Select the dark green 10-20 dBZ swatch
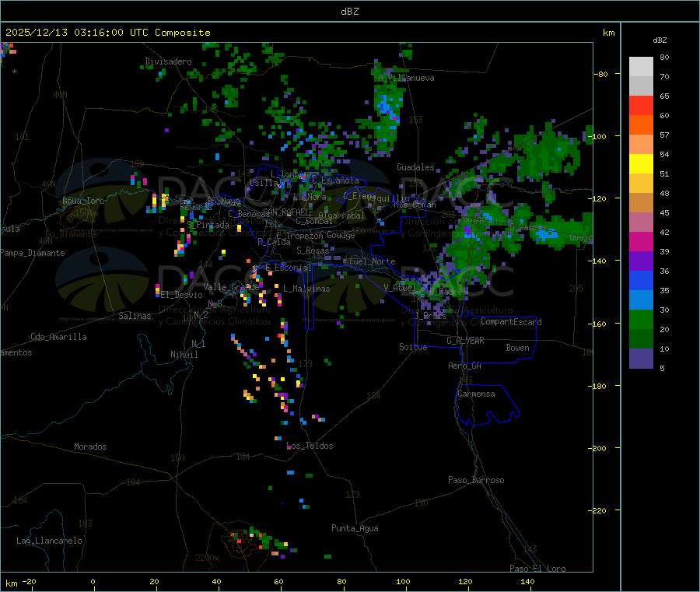This screenshot has height=592, width=700. coord(641,339)
